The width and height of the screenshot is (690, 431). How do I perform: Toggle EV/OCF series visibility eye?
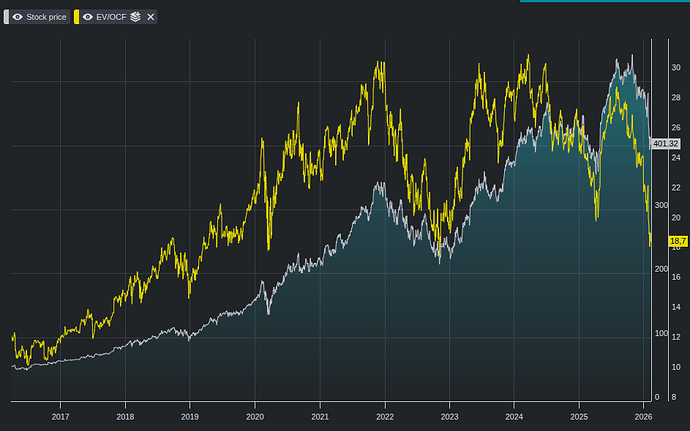(88, 17)
